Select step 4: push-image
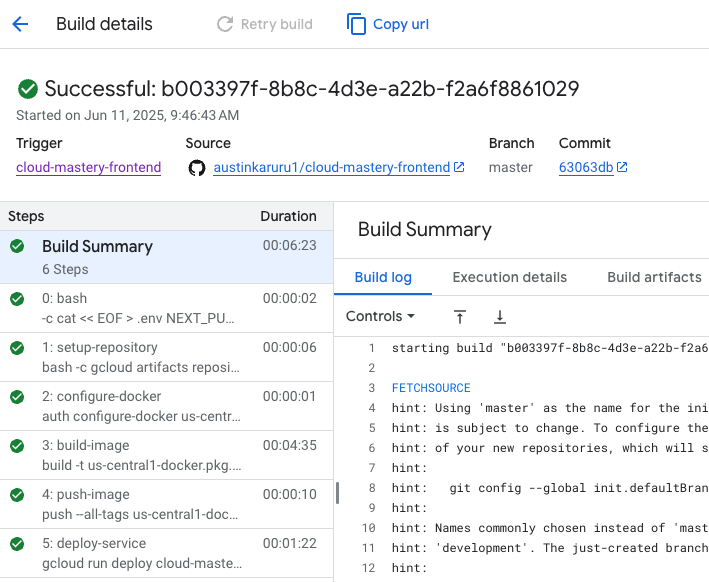 (166, 504)
